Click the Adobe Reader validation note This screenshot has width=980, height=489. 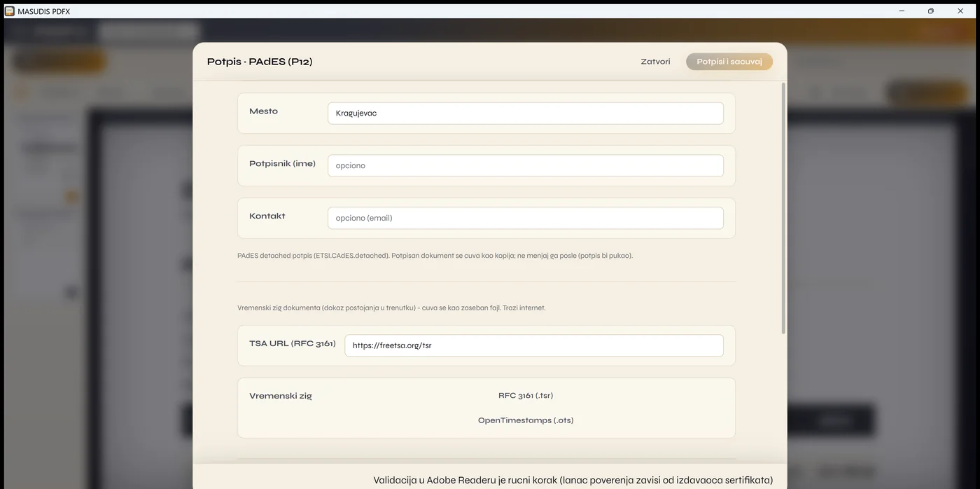(573, 480)
